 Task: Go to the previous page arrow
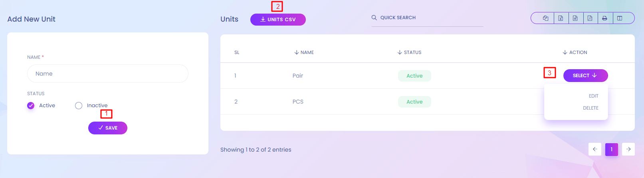tap(595, 149)
